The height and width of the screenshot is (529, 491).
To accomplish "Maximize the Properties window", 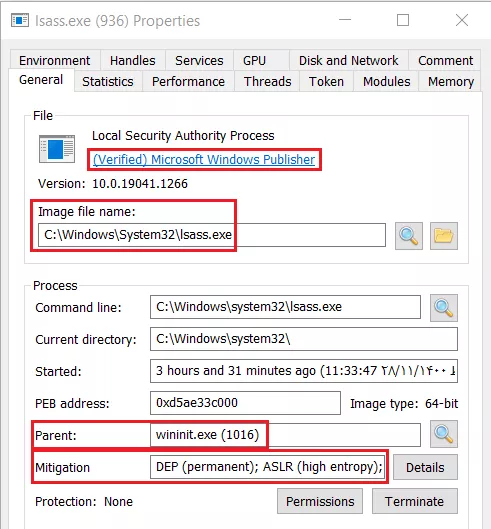I will tap(403, 20).
